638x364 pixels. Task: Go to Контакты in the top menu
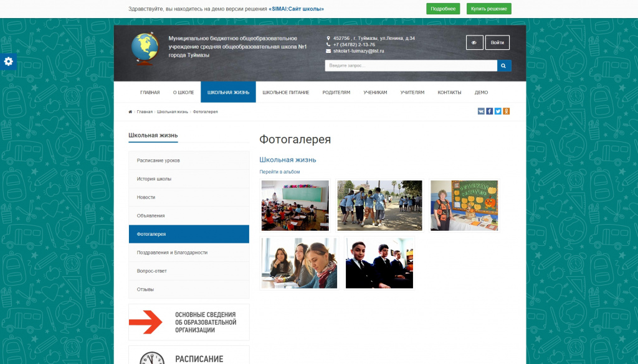[x=449, y=92]
